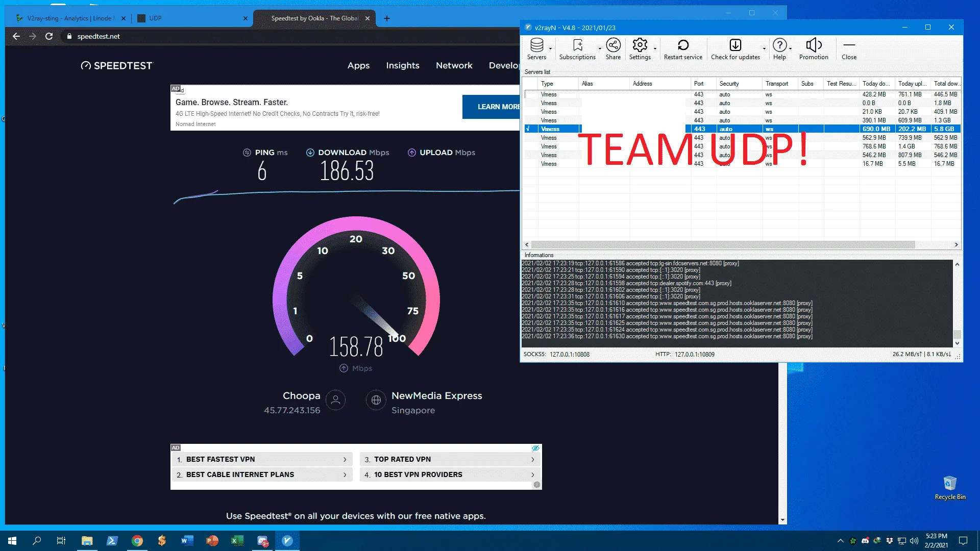The height and width of the screenshot is (551, 980).
Task: Open Task View on the taskbar
Action: pyautogui.click(x=61, y=541)
